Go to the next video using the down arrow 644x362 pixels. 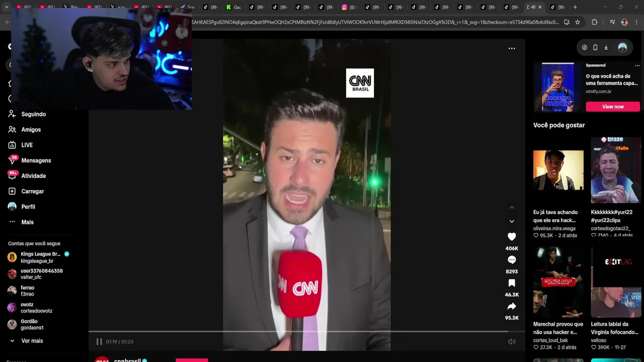tap(512, 221)
